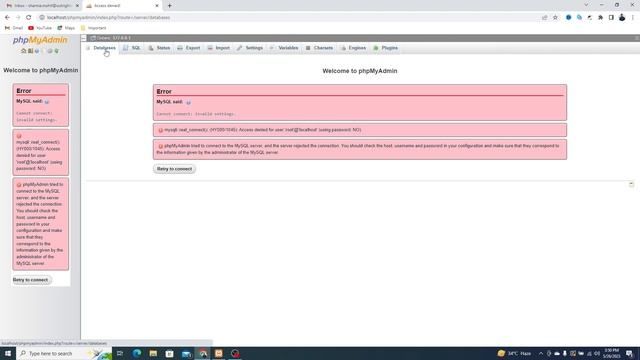Open the orange XAMPP icon on the taskbar
The image size is (640, 360).
click(x=219, y=353)
